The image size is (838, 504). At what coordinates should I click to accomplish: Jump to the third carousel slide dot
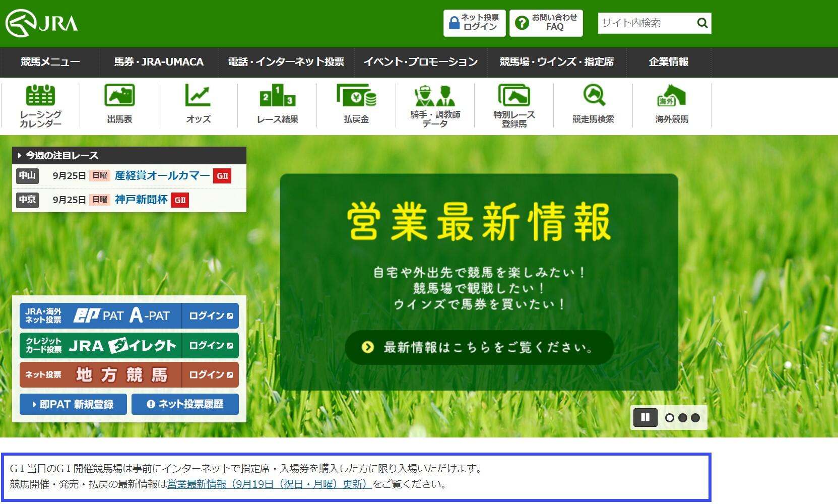[x=695, y=418]
